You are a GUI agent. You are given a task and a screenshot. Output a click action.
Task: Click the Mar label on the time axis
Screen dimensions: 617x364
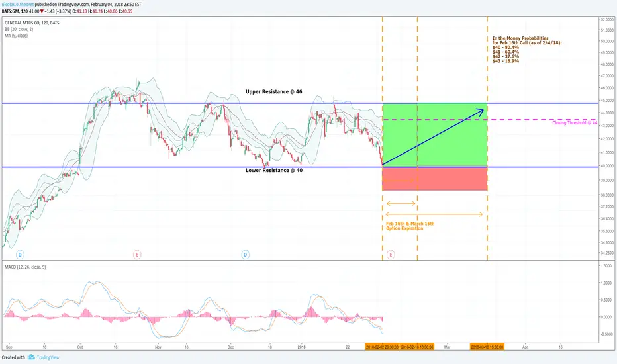(448, 347)
